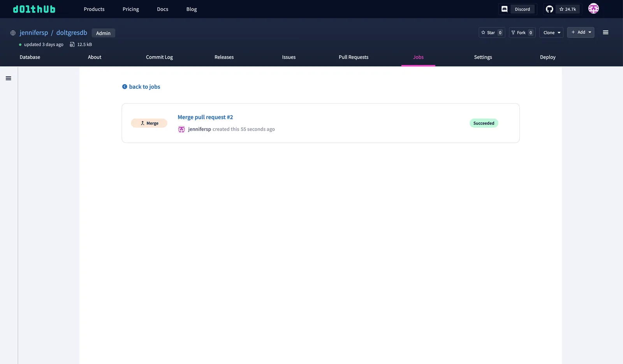Screen dimensions: 623x364
Task: Click the 'updated 3 days ago' text
Action: tap(44, 44)
